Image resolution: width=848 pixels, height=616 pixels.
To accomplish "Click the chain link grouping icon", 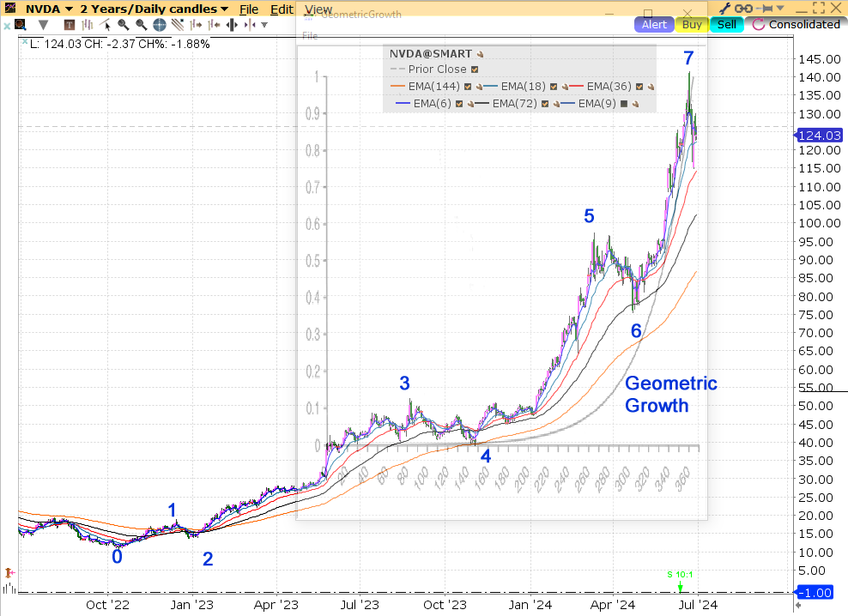I will (743, 8).
